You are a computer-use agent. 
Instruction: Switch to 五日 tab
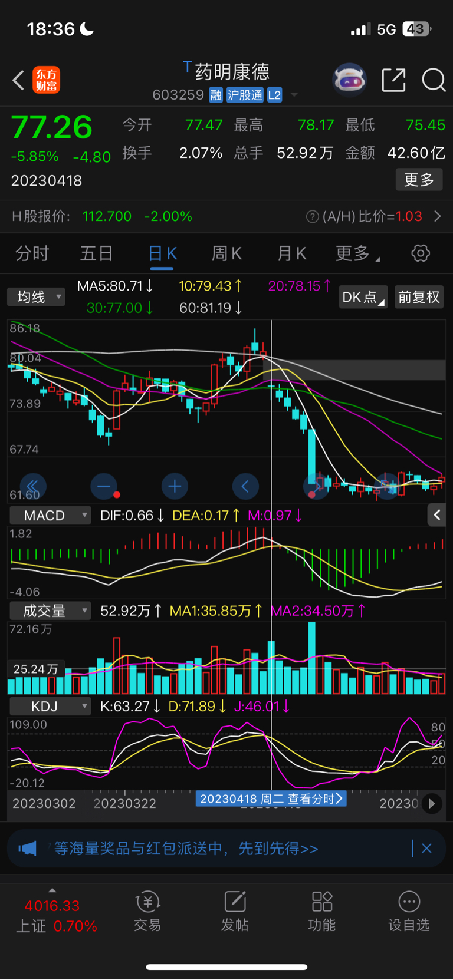tap(96, 253)
